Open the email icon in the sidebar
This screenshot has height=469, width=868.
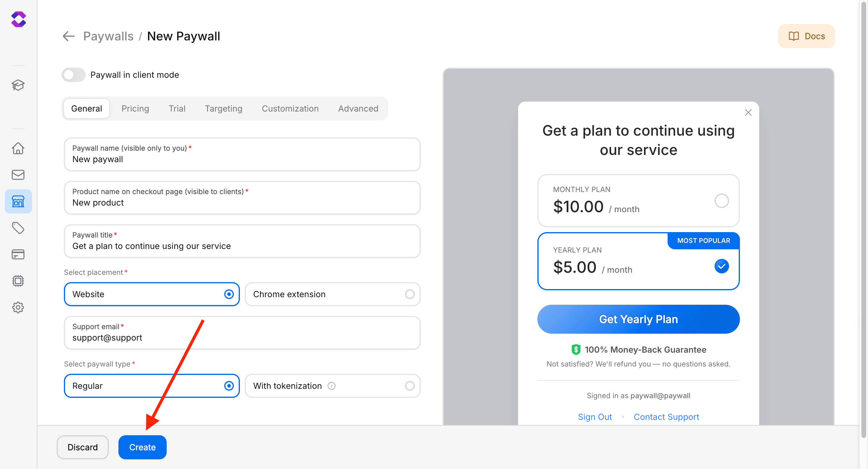point(18,175)
